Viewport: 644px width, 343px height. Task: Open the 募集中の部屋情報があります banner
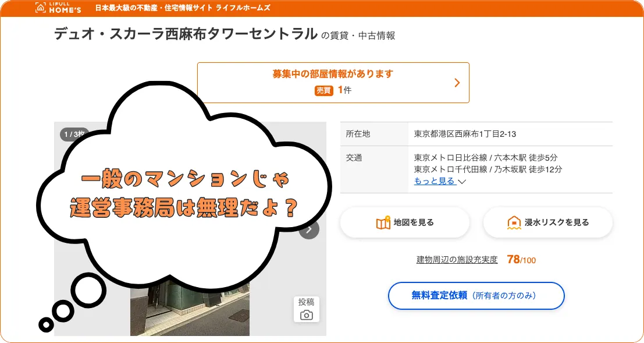[333, 83]
